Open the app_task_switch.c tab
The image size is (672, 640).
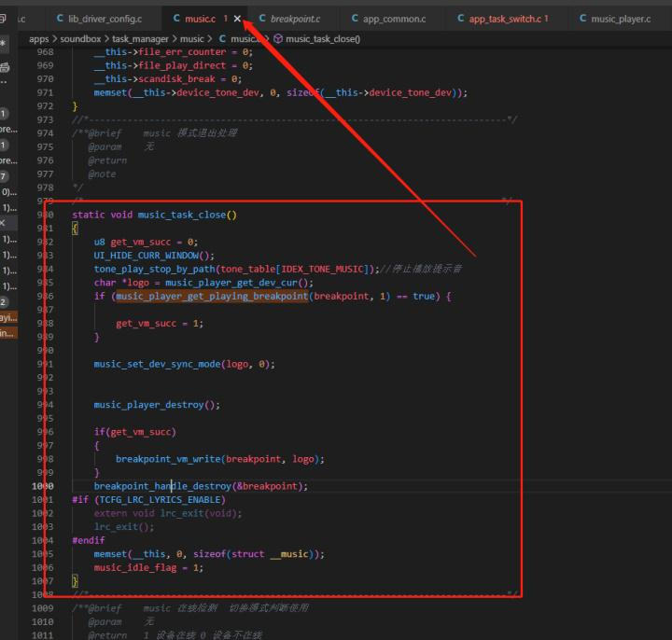503,19
